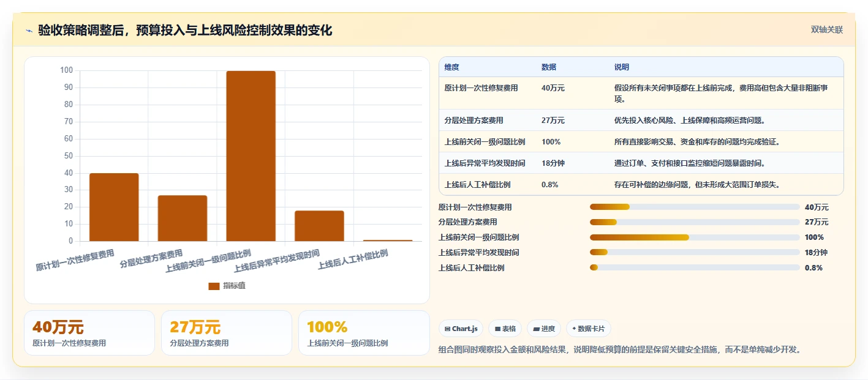Open the 100% data card
The height and width of the screenshot is (380, 868).
click(x=364, y=333)
